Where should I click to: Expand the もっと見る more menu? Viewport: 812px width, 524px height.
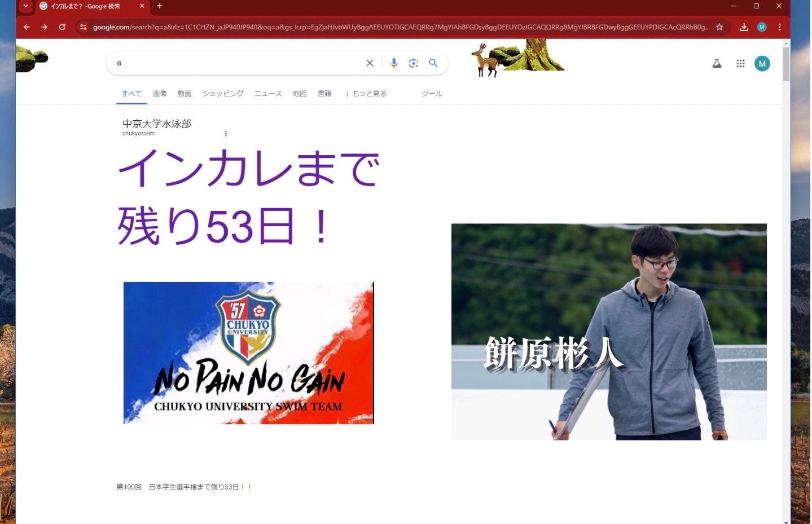366,94
